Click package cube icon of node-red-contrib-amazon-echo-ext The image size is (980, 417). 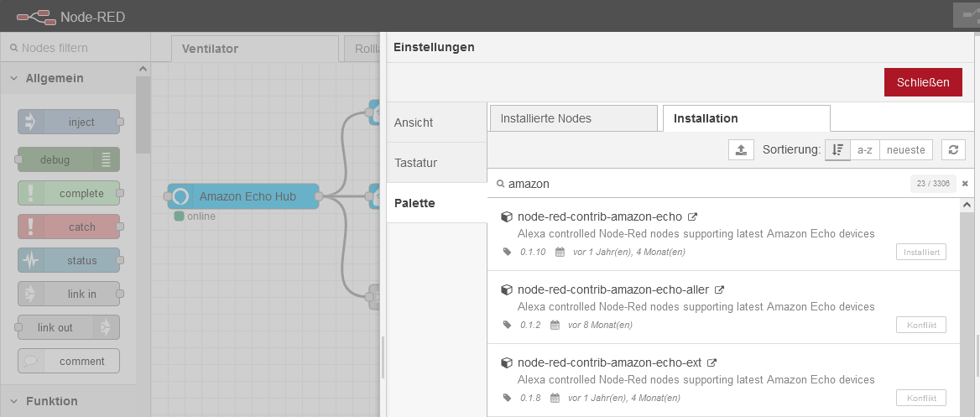click(x=507, y=362)
